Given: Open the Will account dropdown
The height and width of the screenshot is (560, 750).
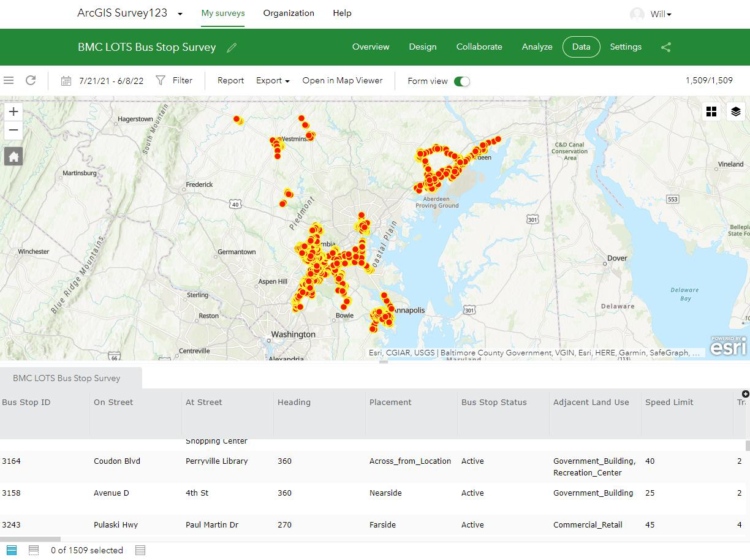Looking at the screenshot, I should pyautogui.click(x=661, y=14).
